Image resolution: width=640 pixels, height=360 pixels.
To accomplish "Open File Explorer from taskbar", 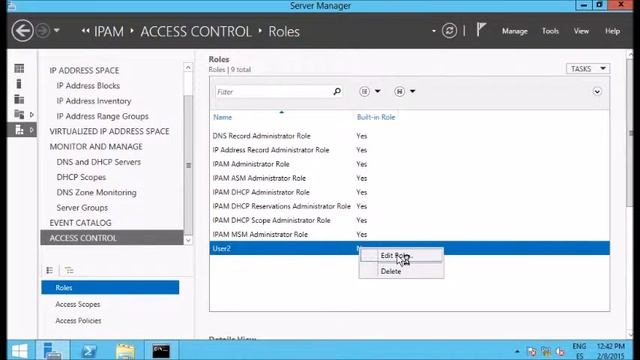I will click(125, 351).
